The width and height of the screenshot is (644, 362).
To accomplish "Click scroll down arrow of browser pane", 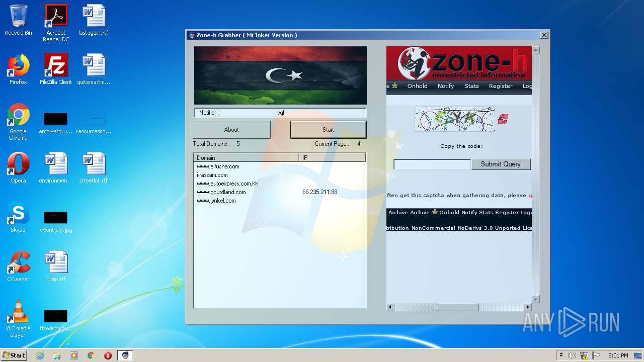I will click(536, 299).
